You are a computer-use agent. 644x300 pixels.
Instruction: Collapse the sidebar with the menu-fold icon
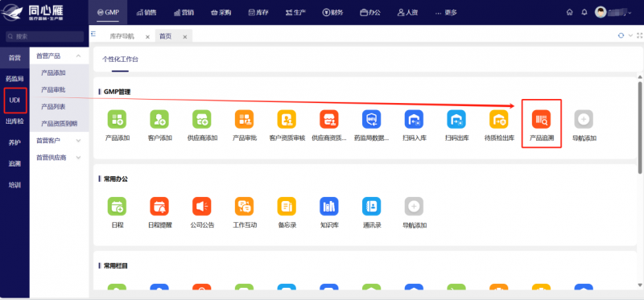[93, 34]
